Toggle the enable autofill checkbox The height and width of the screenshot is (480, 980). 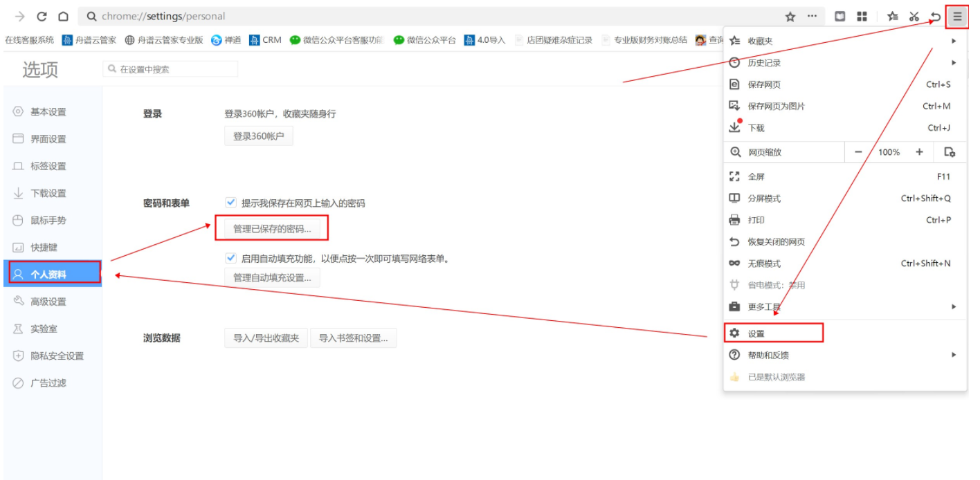click(231, 258)
